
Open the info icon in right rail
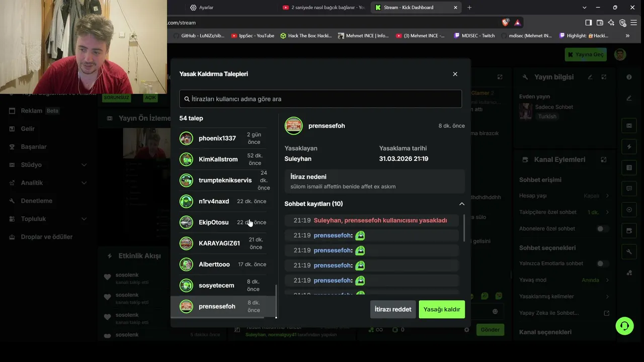[x=629, y=77]
